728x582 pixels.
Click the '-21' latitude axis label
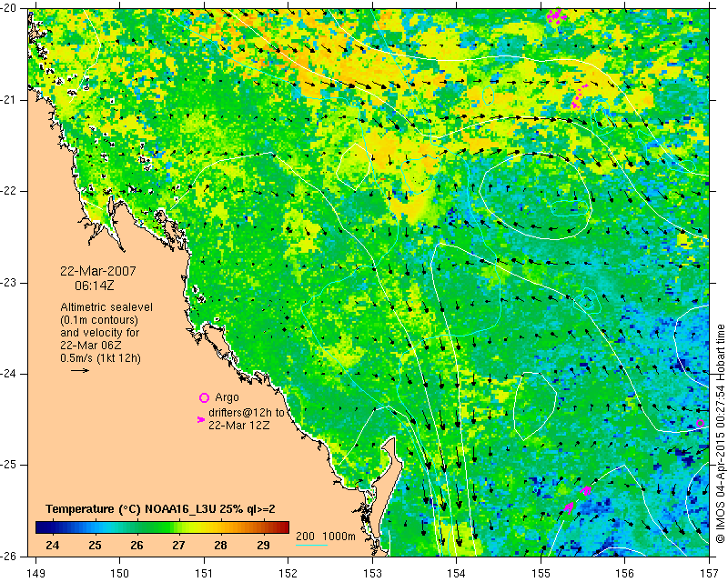(x=10, y=100)
